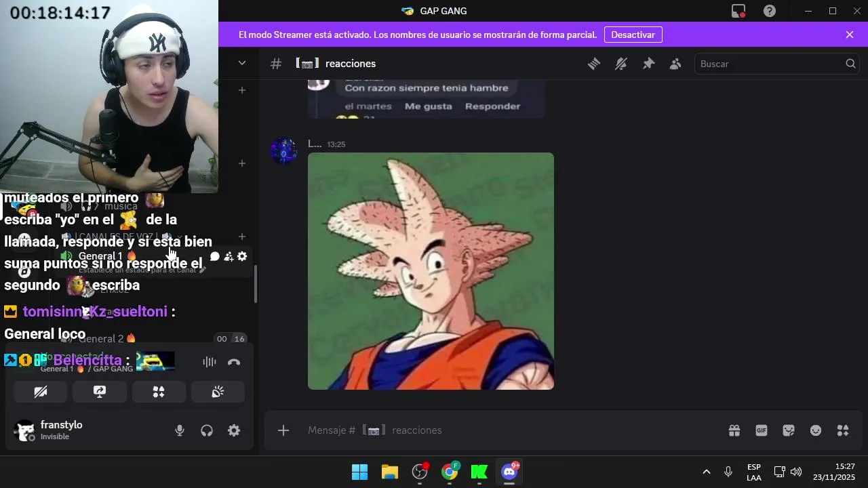The image size is (868, 488).
Task: Click General 1 / GAP GANG connection label
Action: pos(87,369)
